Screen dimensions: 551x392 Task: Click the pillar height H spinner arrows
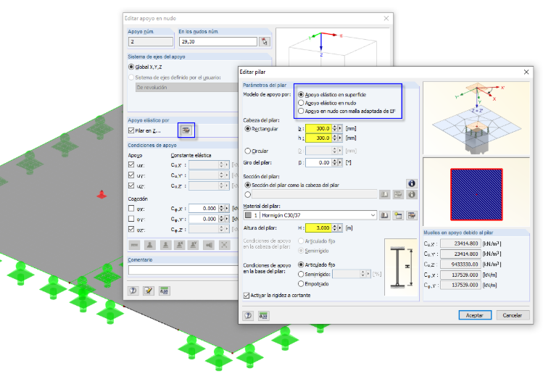(x=334, y=228)
